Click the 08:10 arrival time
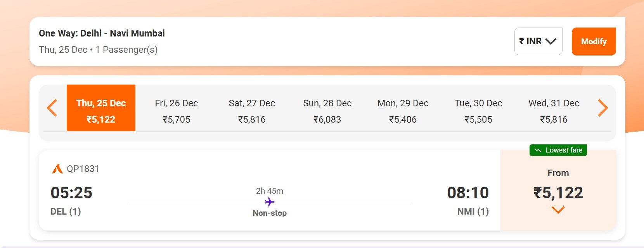Screen dimensions: 644x248 468,193
